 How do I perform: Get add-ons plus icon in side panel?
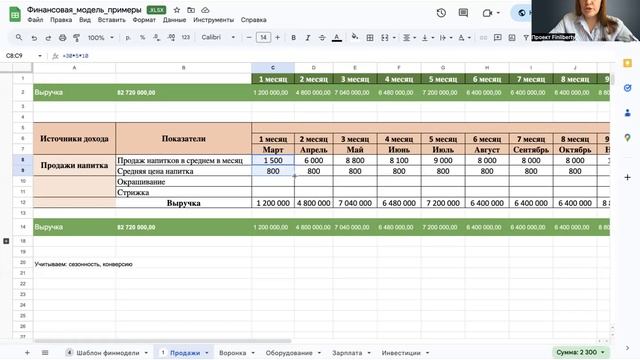[627, 178]
